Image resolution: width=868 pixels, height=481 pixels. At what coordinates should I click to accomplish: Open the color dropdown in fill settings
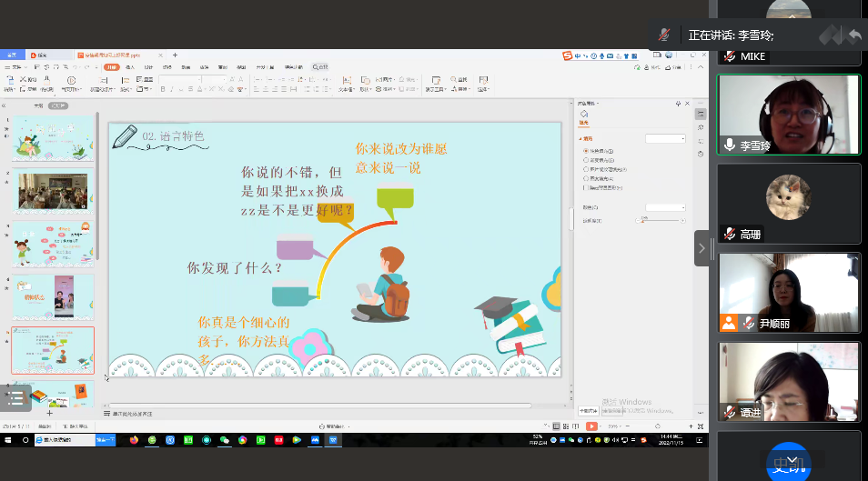pos(665,207)
